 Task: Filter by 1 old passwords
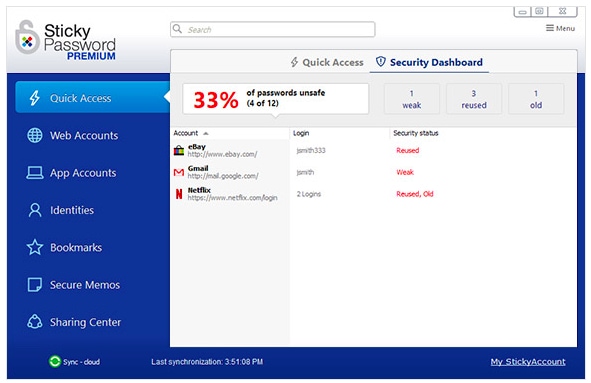coord(536,99)
